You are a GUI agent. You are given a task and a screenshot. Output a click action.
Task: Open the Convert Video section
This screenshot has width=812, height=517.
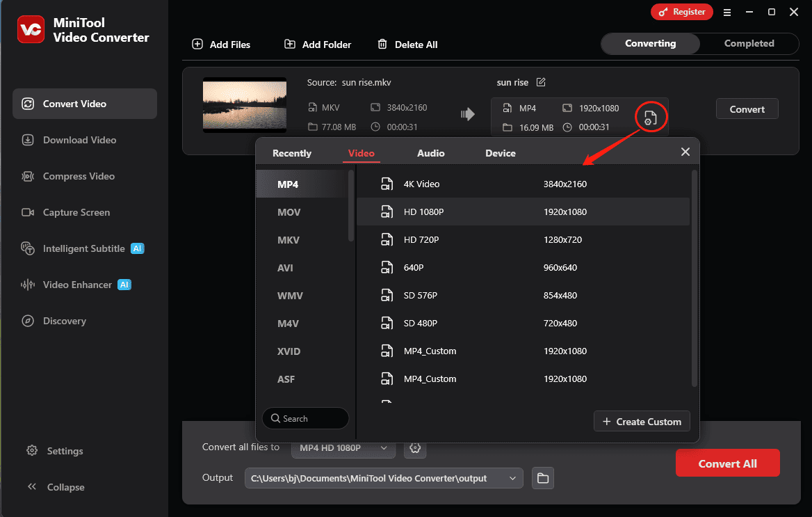[x=84, y=104]
